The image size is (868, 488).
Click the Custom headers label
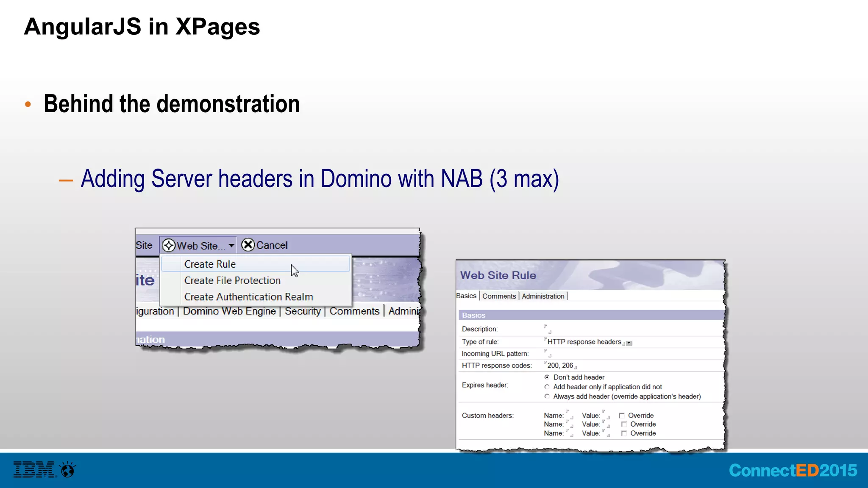point(487,416)
